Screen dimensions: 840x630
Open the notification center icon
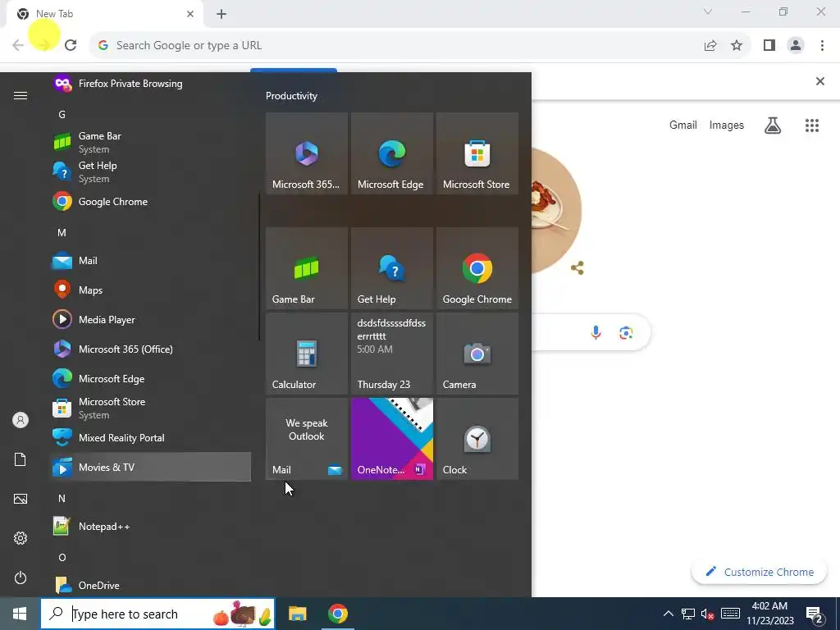(x=815, y=614)
